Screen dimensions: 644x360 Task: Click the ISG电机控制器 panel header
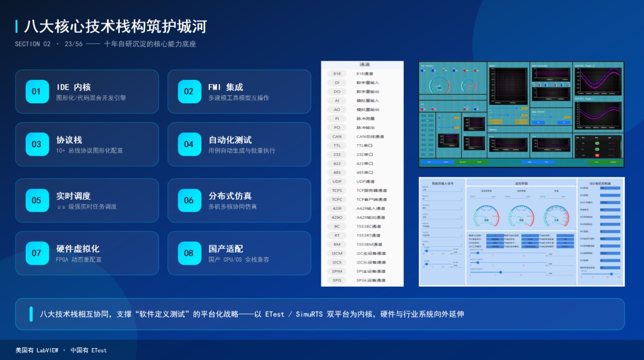pyautogui.click(x=600, y=184)
